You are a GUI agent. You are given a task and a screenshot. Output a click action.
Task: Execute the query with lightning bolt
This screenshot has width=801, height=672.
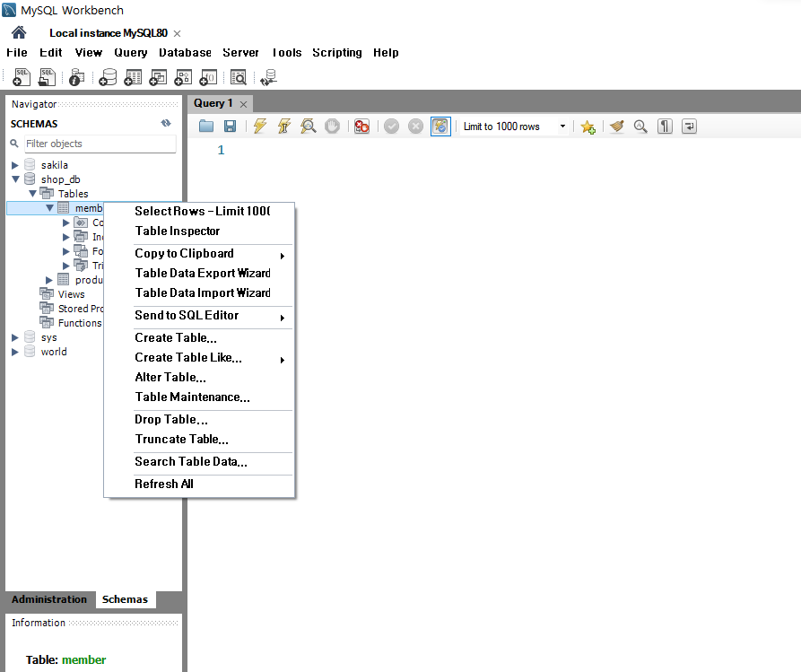point(260,127)
